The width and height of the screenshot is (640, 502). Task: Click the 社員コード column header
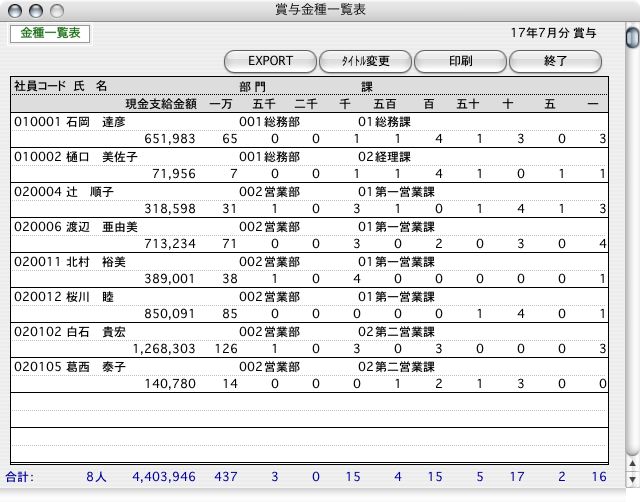[x=40, y=87]
